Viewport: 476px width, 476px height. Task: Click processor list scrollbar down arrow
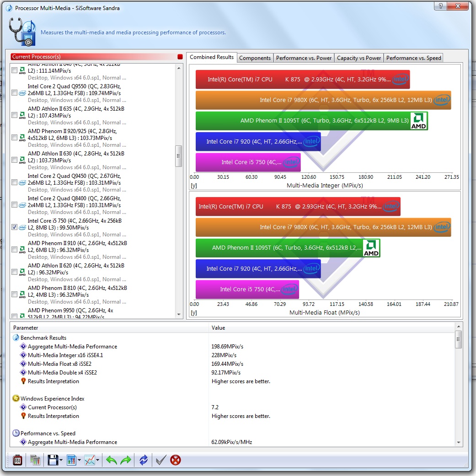tap(179, 315)
